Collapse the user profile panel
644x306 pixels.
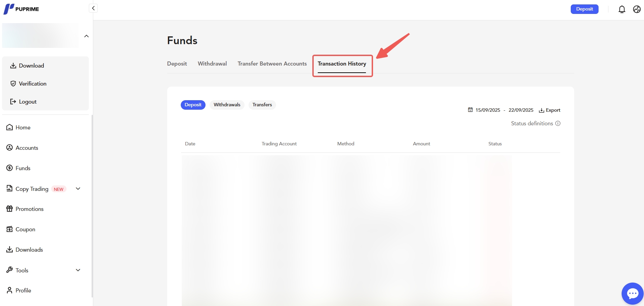86,36
